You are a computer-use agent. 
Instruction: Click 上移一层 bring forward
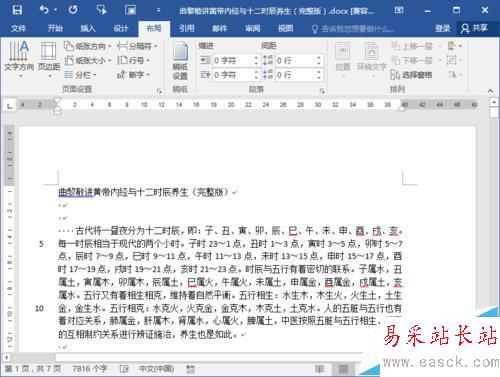tap(412, 46)
